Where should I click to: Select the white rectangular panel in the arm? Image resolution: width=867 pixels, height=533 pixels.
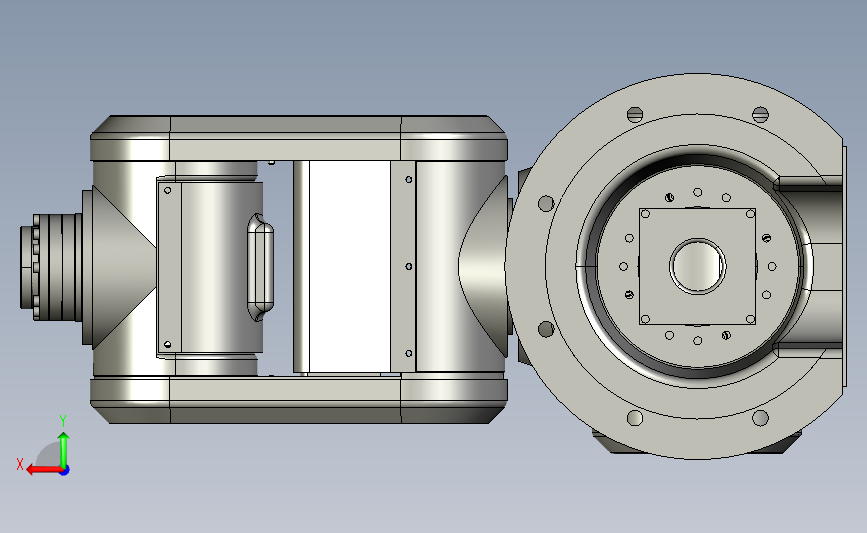click(x=350, y=266)
